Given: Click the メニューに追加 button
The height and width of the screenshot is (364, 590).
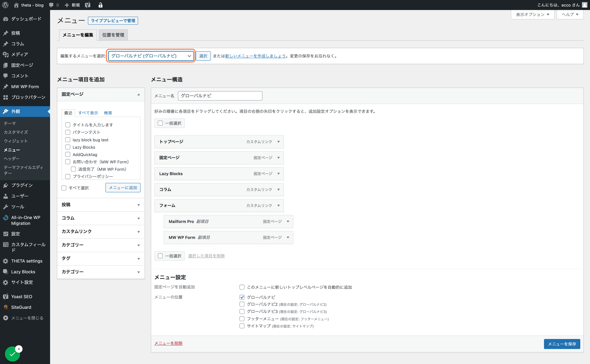Looking at the screenshot, I should [123, 187].
